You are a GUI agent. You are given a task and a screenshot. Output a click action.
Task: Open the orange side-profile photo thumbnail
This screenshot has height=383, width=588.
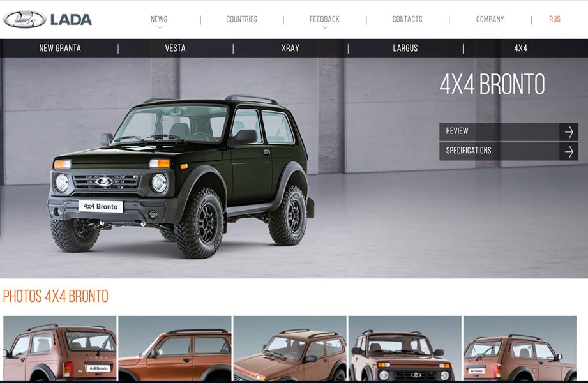pyautogui.click(x=175, y=349)
